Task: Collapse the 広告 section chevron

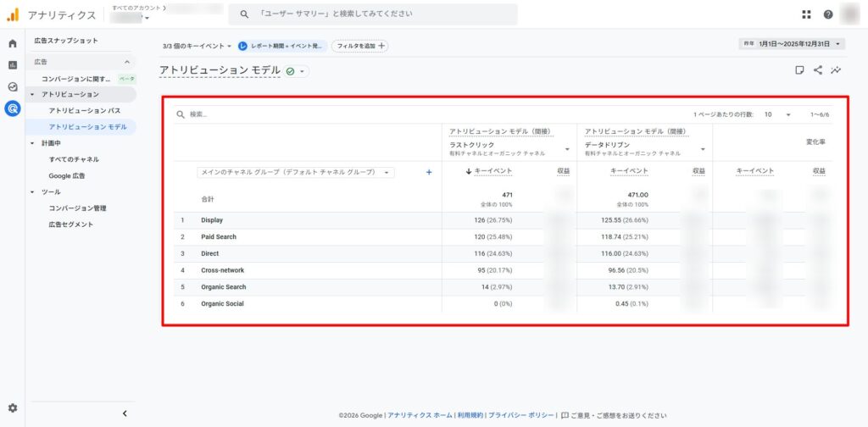Action: (127, 62)
